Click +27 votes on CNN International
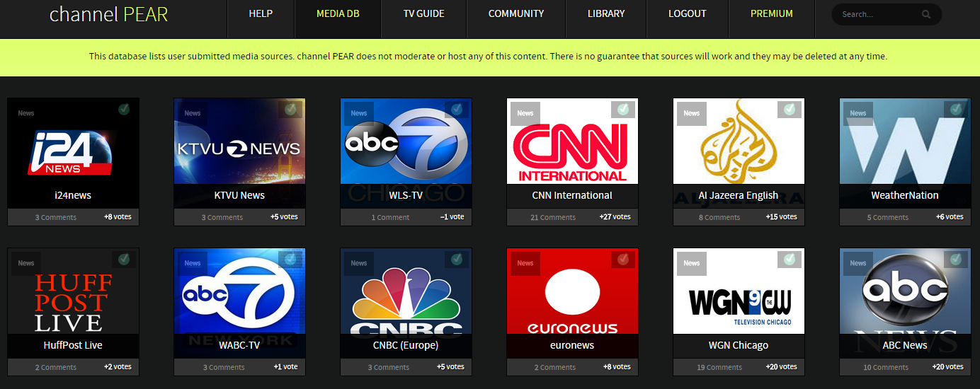Image resolution: width=980 pixels, height=389 pixels. pyautogui.click(x=615, y=217)
